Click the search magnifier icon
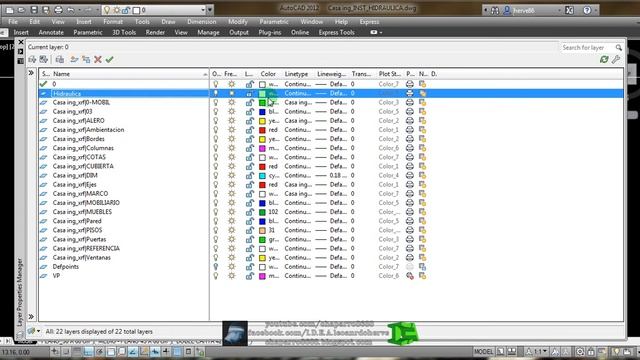The image size is (640, 360). coord(619,48)
